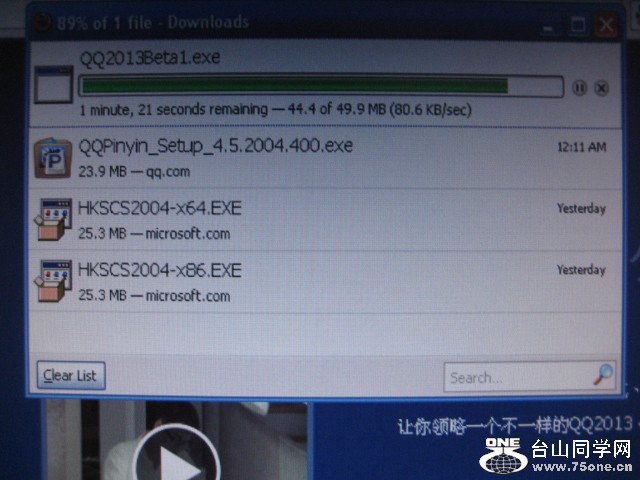
Task: Click '25.3 MB — microsoft.com' under HKSCS2004-x64
Action: tap(154, 233)
